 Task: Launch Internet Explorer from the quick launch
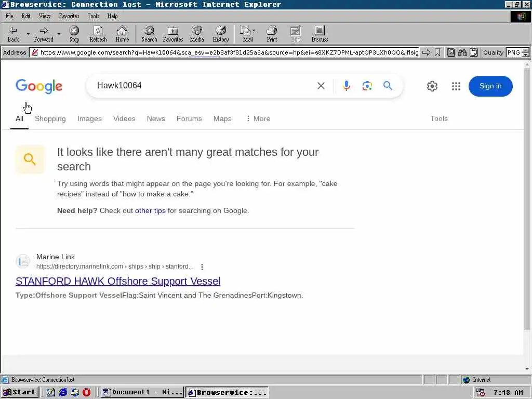click(63, 392)
